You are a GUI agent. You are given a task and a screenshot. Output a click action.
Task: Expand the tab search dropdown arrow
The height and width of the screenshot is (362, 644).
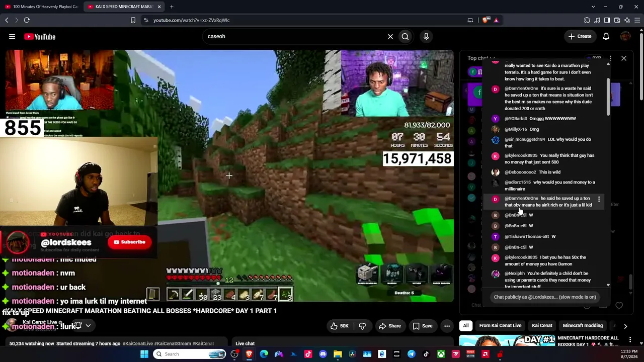point(593,7)
